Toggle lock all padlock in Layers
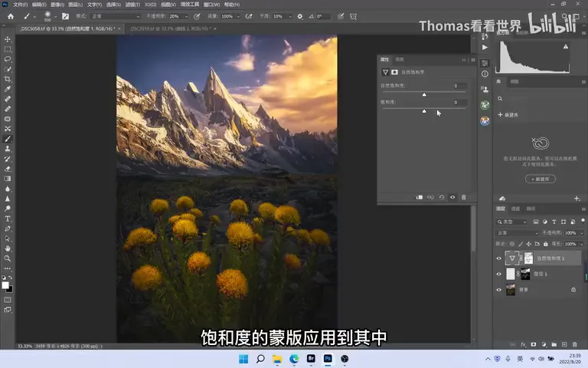 546,244
